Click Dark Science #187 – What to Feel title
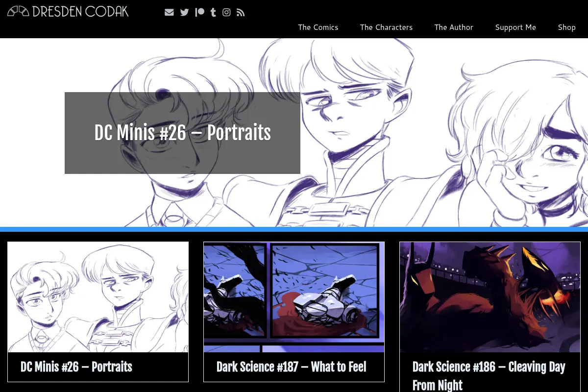The image size is (588, 392). coord(292,367)
